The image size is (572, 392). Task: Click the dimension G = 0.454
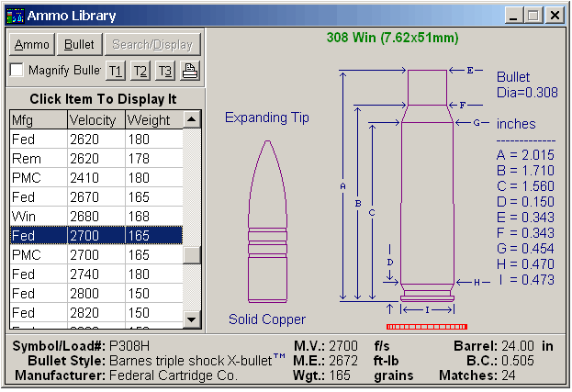[525, 249]
